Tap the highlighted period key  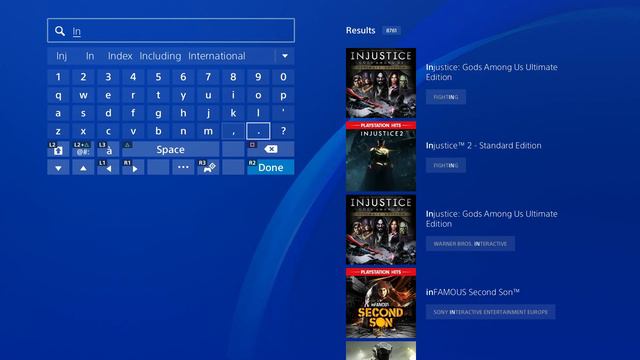click(258, 131)
